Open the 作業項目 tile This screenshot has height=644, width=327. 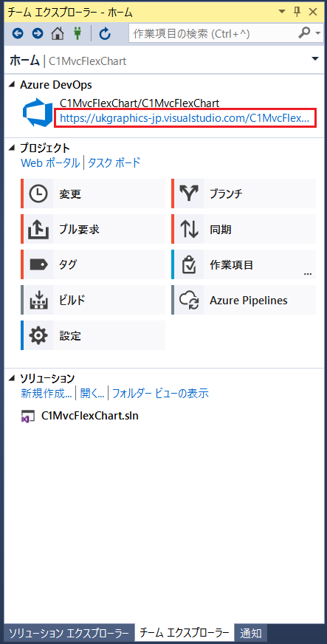[x=244, y=264]
